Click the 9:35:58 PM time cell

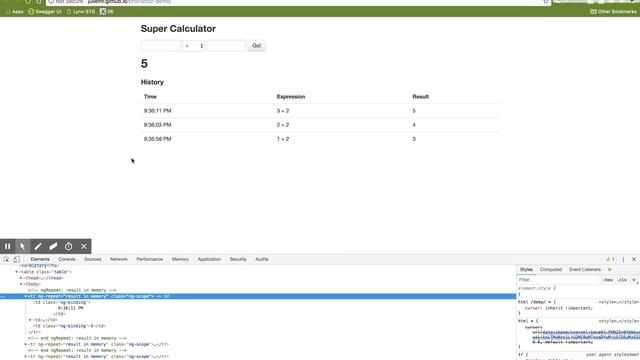click(158, 139)
